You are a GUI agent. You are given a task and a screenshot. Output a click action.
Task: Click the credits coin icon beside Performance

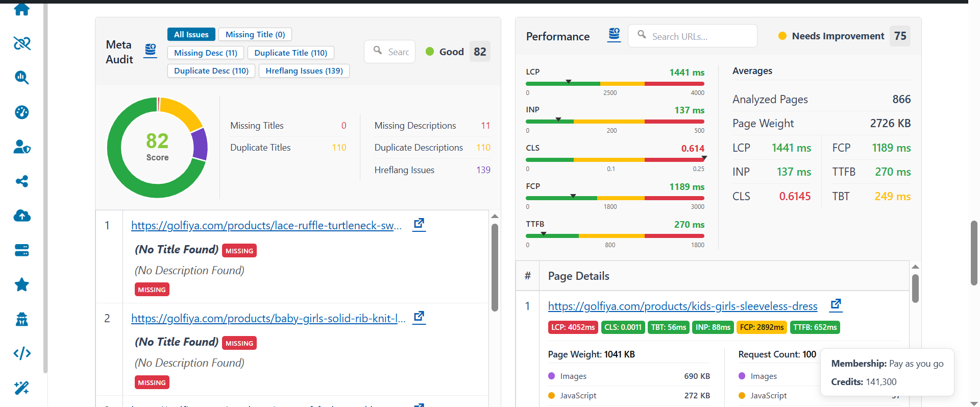614,35
